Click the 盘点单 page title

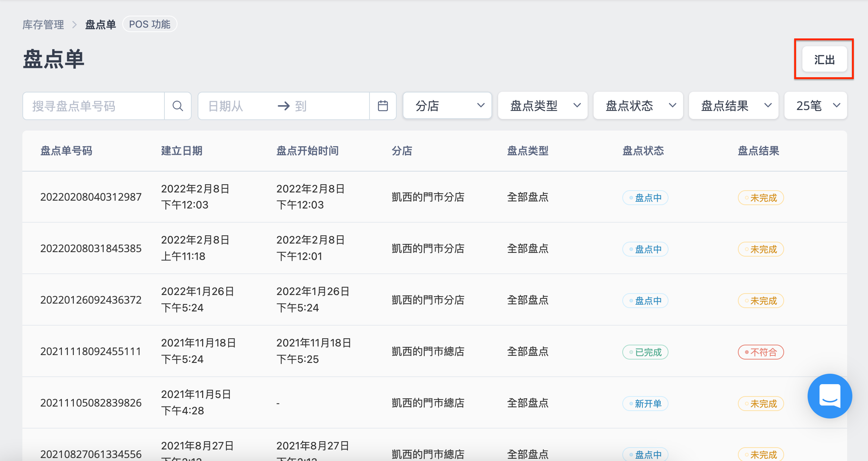click(x=54, y=59)
